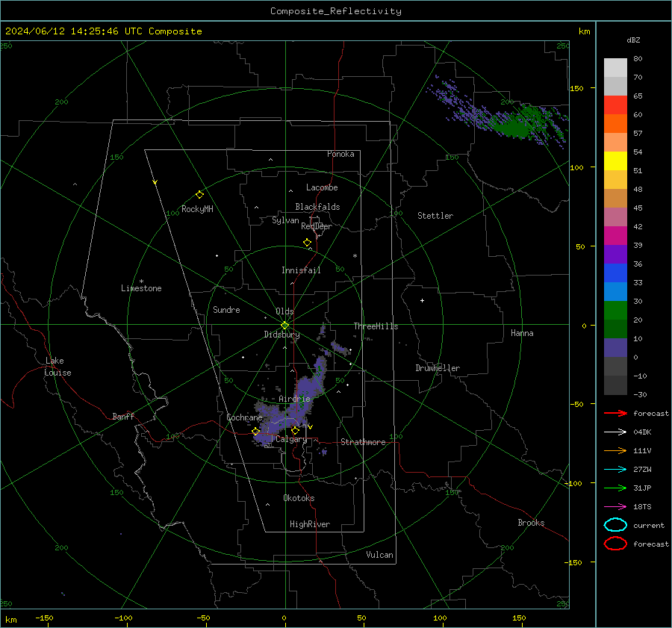Screen dimensions: 672x628
Task: Click the yellow v marker east of Calgary
Action: (x=311, y=427)
